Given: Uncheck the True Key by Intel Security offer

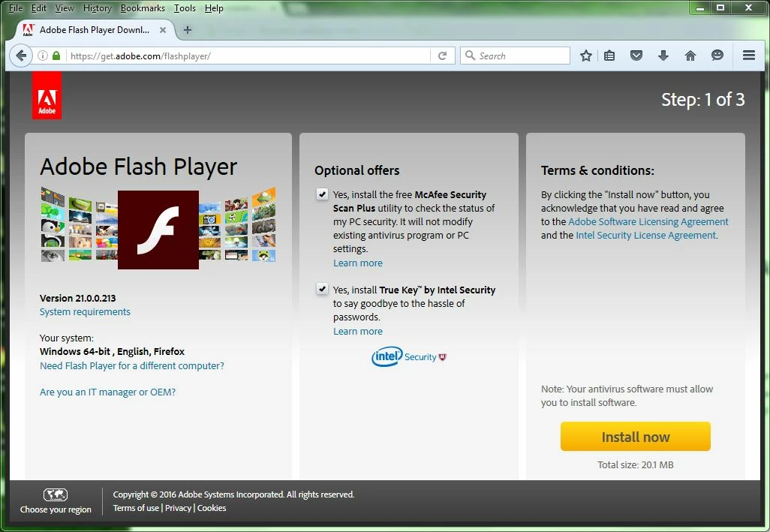Looking at the screenshot, I should (322, 289).
